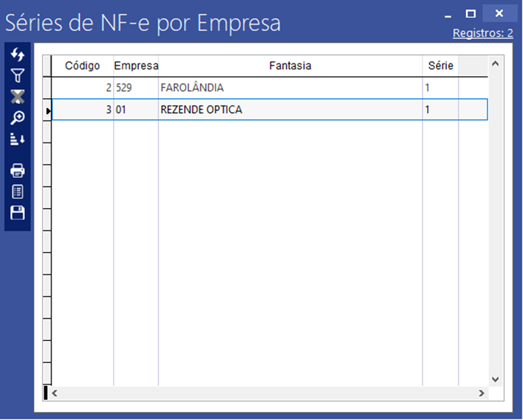Viewport: 523px width, 420px height.
Task: Click the printer icon
Action: click(18, 171)
